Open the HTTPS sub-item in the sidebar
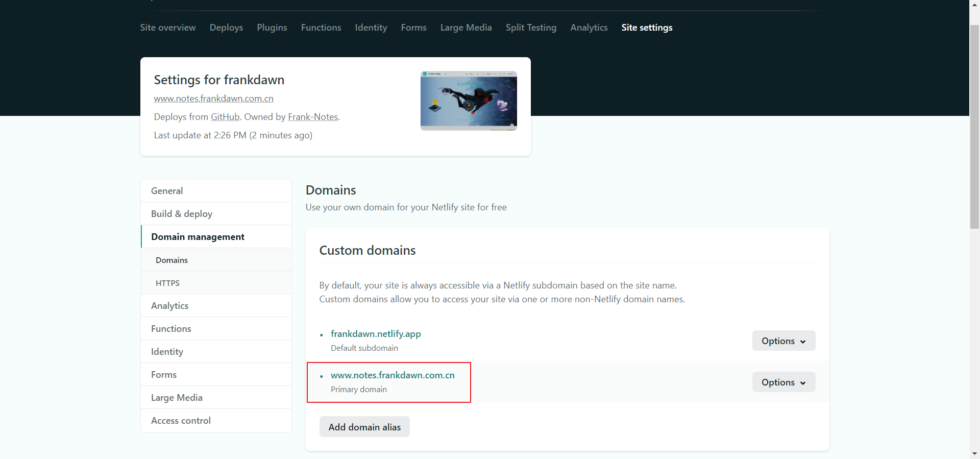The image size is (980, 459). pos(216,283)
